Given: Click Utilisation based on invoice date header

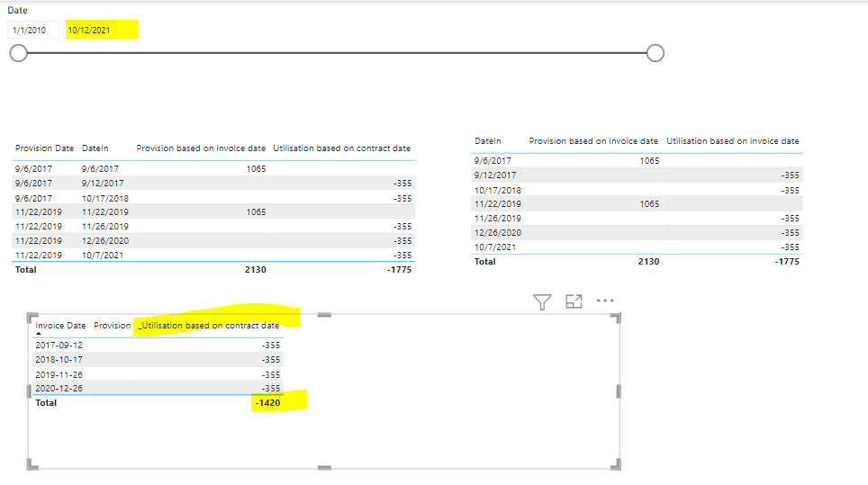Looking at the screenshot, I should (732, 141).
